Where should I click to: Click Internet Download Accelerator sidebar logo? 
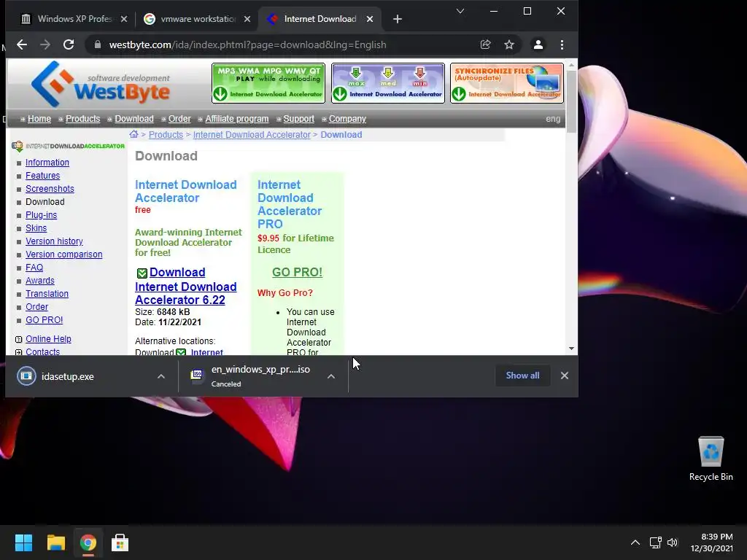click(x=68, y=146)
